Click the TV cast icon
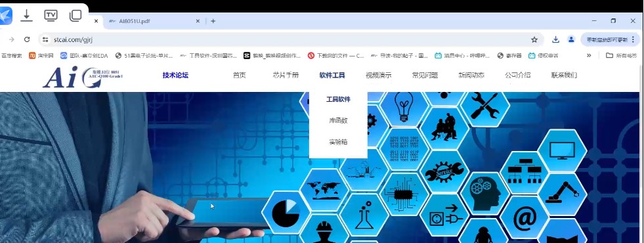The height and width of the screenshot is (243, 644). 51,16
